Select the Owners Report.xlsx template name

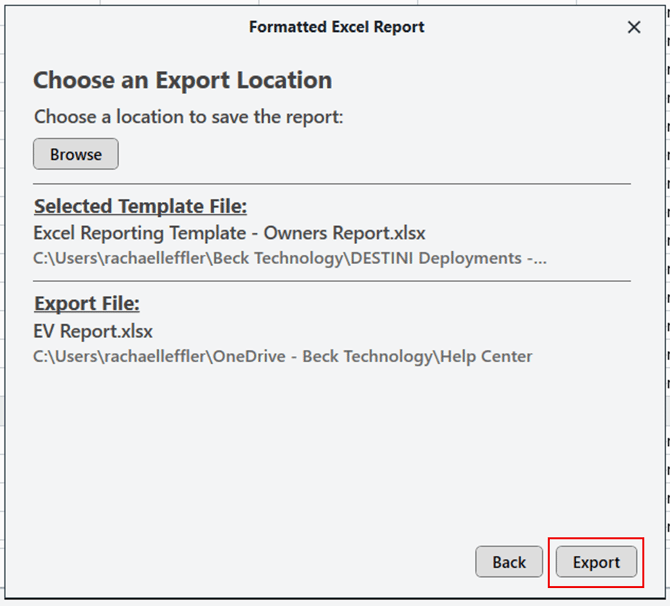pos(229,233)
